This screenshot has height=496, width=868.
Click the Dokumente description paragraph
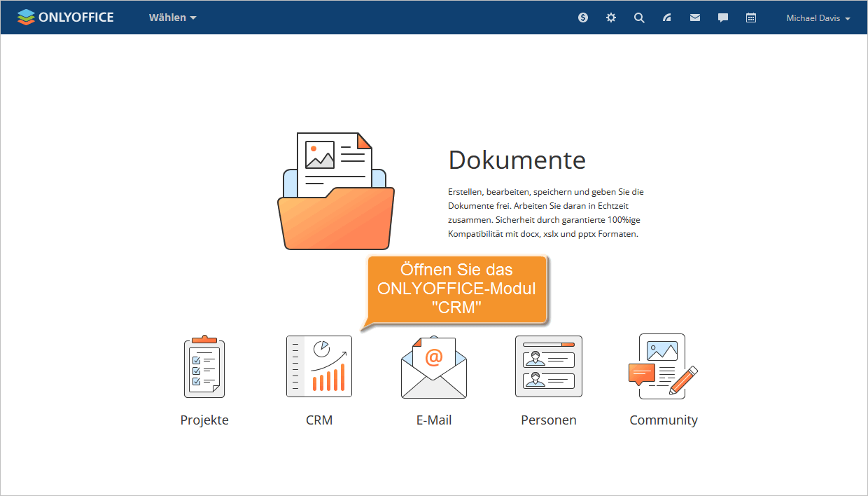pos(546,213)
